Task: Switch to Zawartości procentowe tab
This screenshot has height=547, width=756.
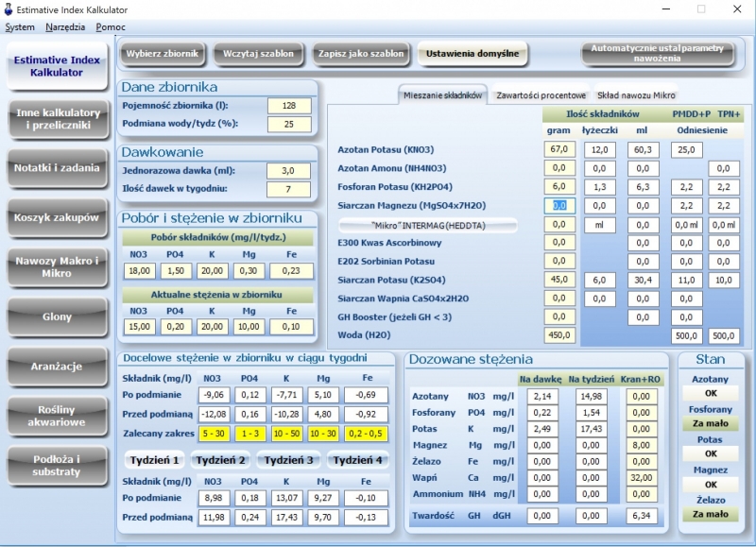Action: point(541,95)
